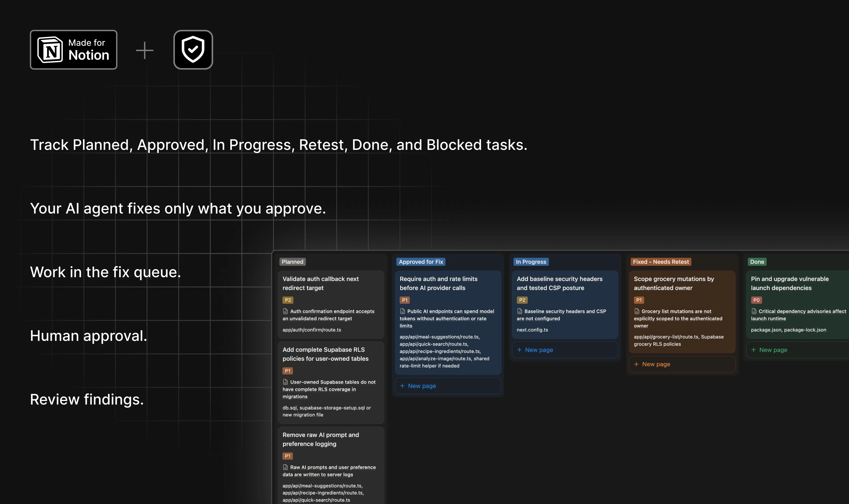
Task: Open linked finding Grocery list mutations are not scoped
Action: 678,319
